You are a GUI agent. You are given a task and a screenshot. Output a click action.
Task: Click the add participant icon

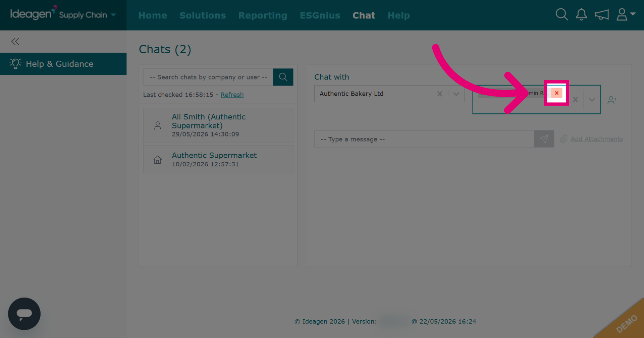[x=612, y=100]
